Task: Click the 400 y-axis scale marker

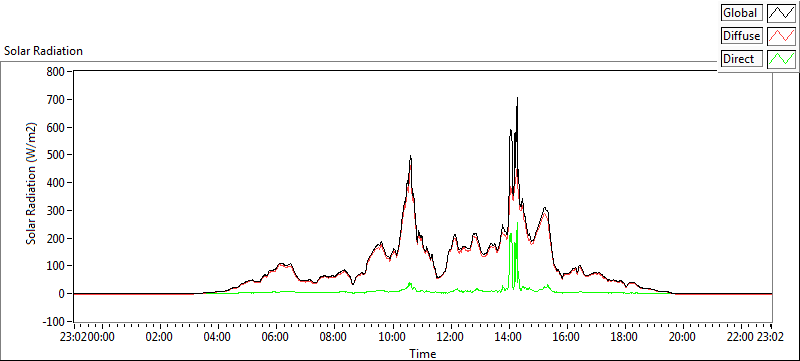Action: pyautogui.click(x=56, y=183)
